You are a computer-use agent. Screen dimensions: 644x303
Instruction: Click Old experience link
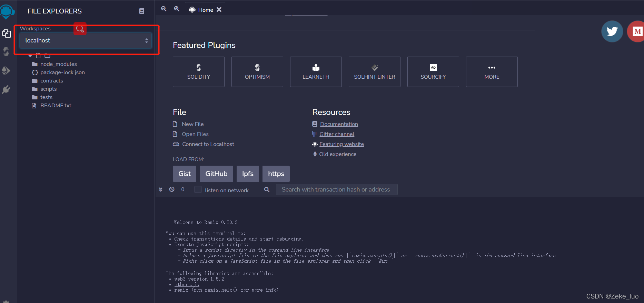point(338,154)
